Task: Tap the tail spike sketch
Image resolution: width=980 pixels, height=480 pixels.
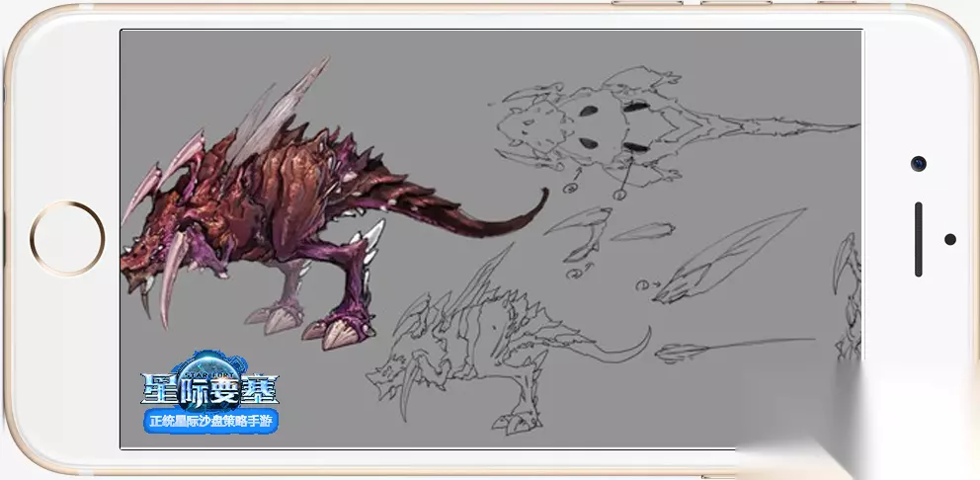Action: pyautogui.click(x=734, y=350)
